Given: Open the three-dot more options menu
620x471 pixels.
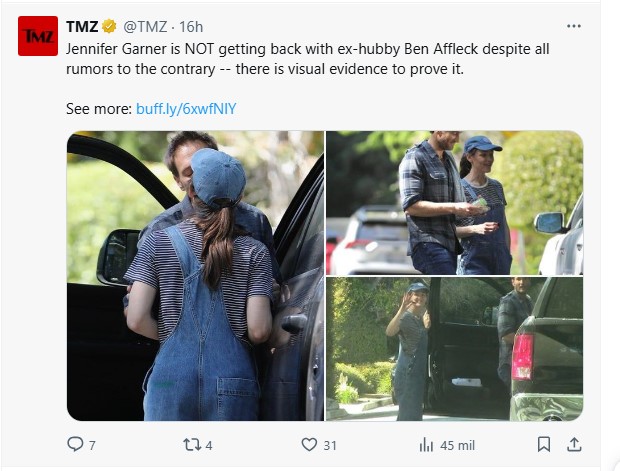Looking at the screenshot, I should pyautogui.click(x=574, y=26).
